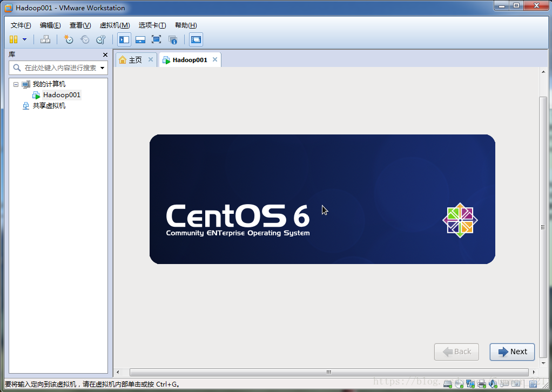This screenshot has height=392, width=552.
Task: Revert the virtual machine to its snapshot
Action: (85, 39)
